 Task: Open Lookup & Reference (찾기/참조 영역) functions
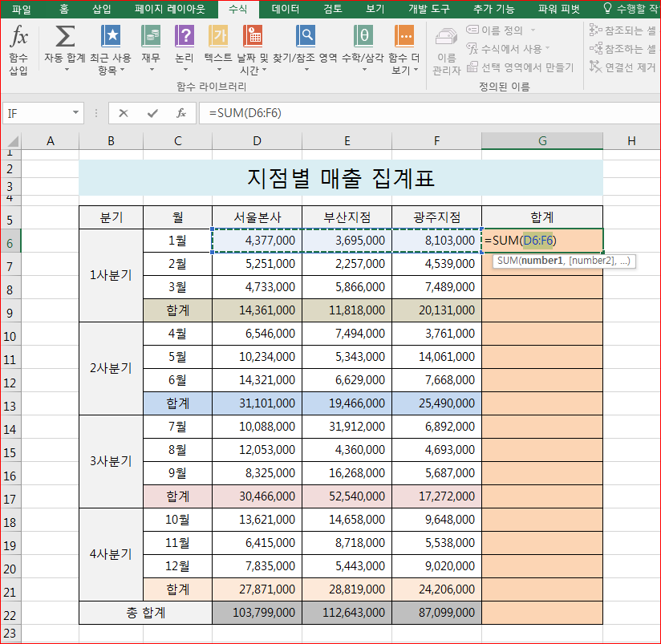tap(305, 36)
